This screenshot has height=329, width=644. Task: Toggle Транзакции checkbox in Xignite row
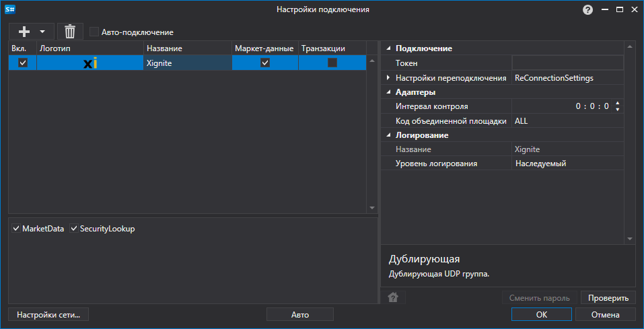tap(332, 63)
